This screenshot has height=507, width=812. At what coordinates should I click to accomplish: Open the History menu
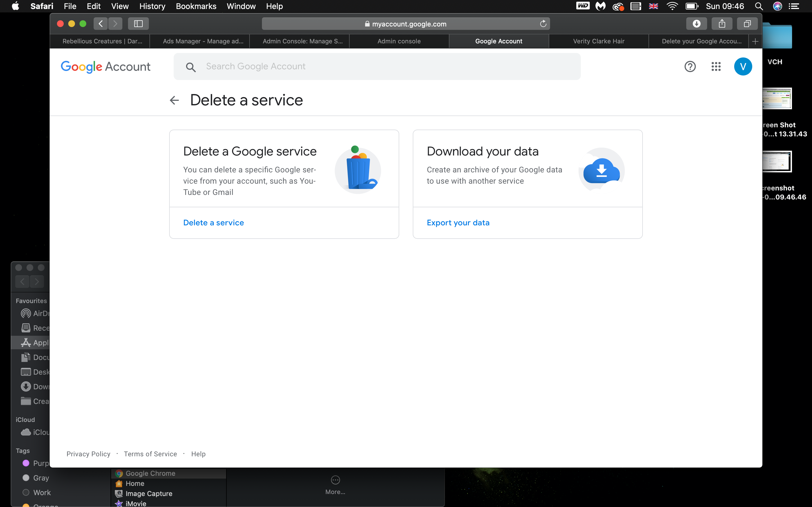tap(152, 6)
